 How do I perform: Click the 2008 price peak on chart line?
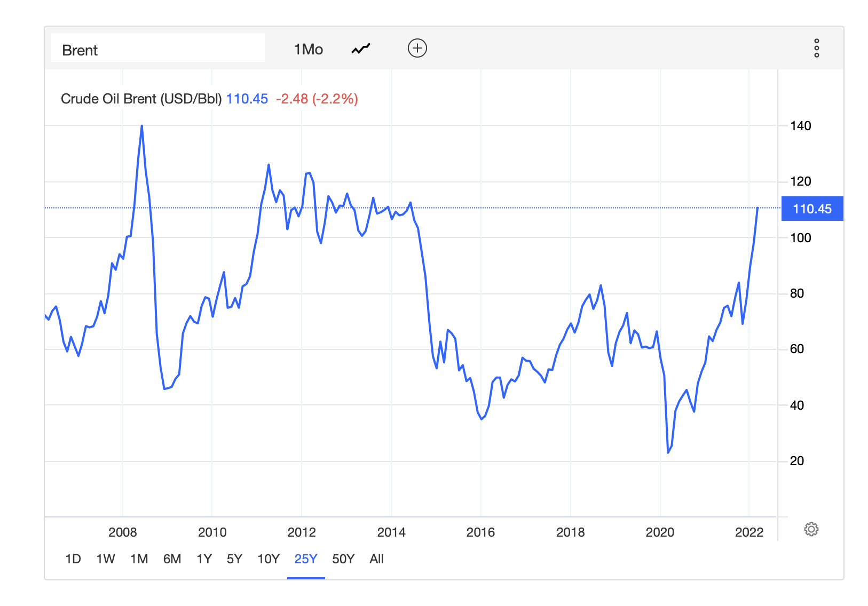point(141,126)
